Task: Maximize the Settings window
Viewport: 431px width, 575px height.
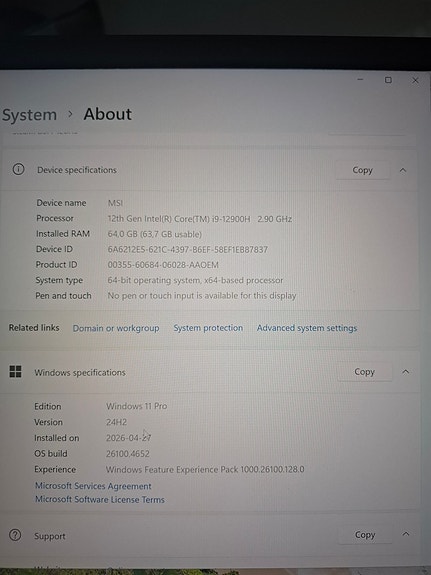Action: coord(388,80)
